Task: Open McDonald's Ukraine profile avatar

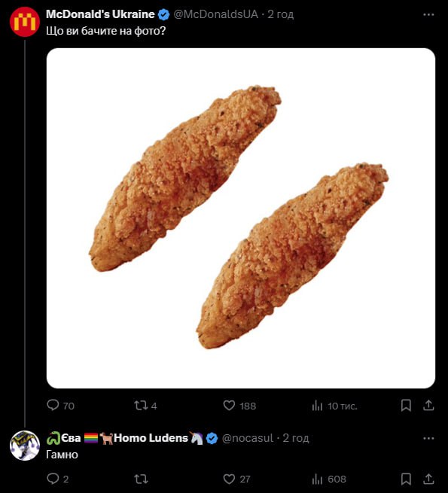Action: pyautogui.click(x=25, y=22)
